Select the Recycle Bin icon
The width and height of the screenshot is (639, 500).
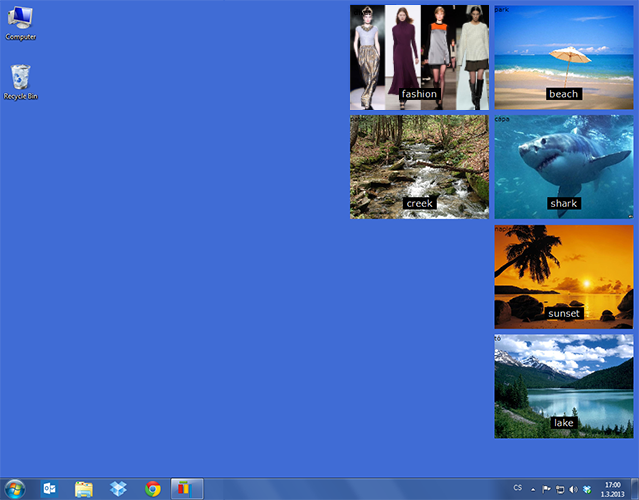(x=20, y=80)
